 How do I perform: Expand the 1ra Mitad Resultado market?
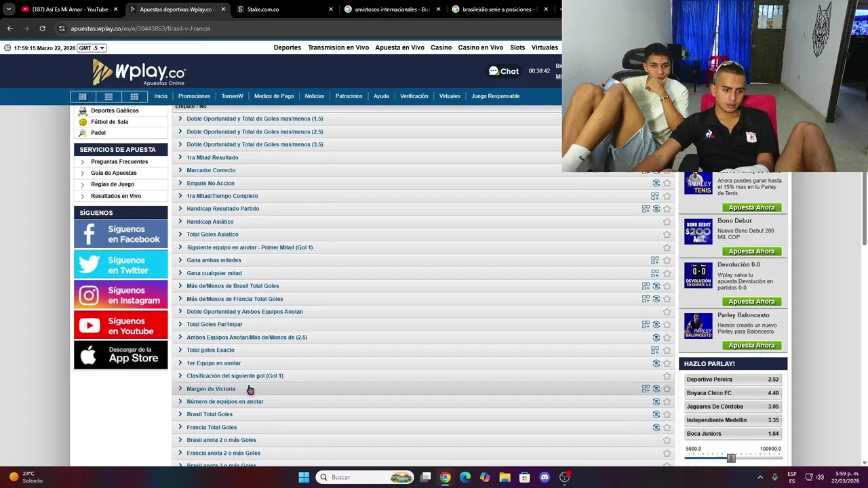[x=212, y=157]
